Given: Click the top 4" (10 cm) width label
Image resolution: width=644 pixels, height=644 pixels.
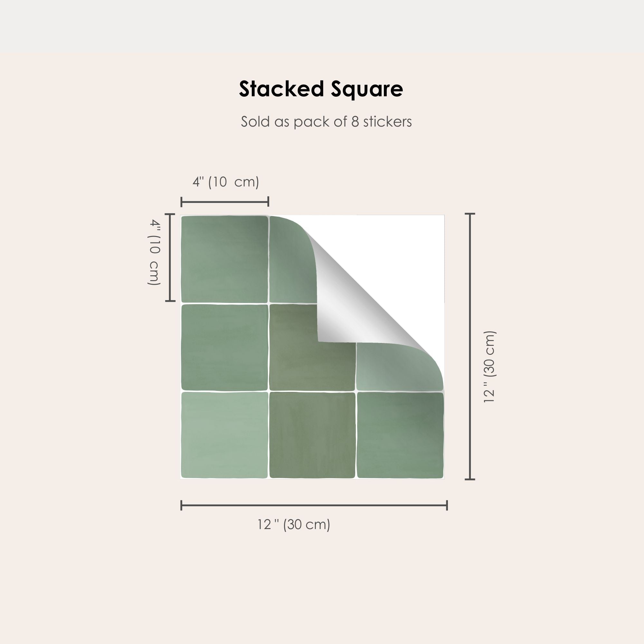Looking at the screenshot, I should (x=226, y=182).
